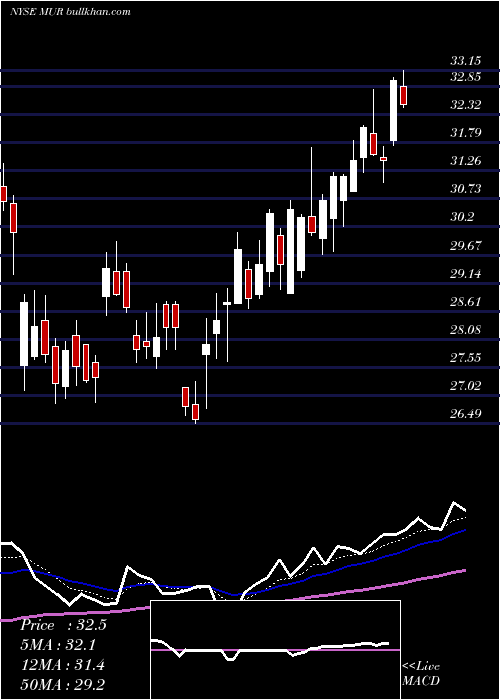Screen dimensions: 500x700
Task: Click the latest red candlestick near 32.85
Action: point(403,96)
